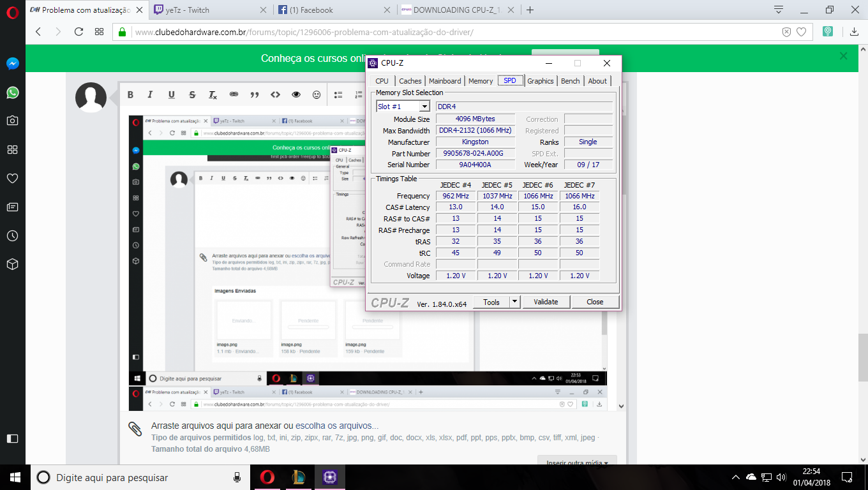Image resolution: width=868 pixels, height=490 pixels.
Task: Open emoticon picker in editor
Action: (x=317, y=94)
